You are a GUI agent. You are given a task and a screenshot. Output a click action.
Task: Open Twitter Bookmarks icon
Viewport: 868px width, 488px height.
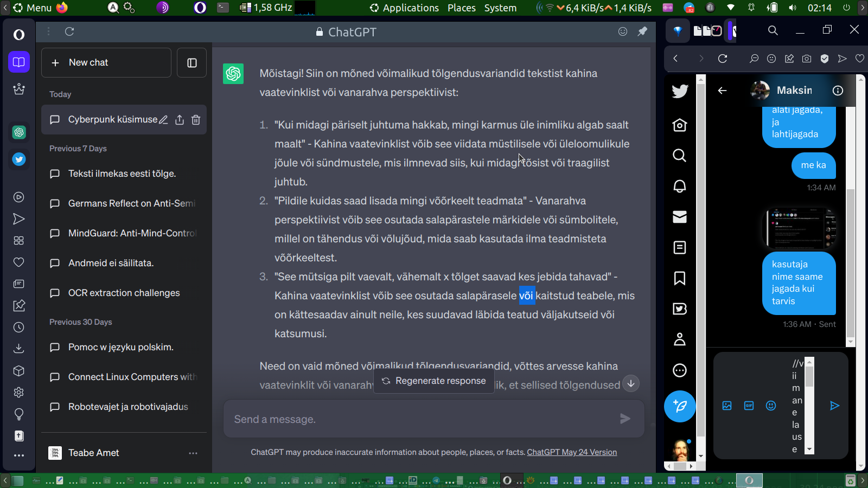coord(680,278)
